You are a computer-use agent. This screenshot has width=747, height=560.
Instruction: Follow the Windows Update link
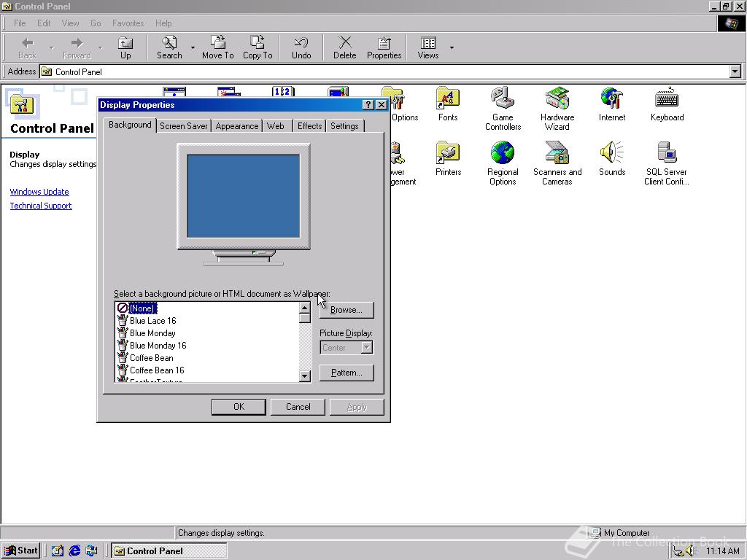pyautogui.click(x=39, y=192)
